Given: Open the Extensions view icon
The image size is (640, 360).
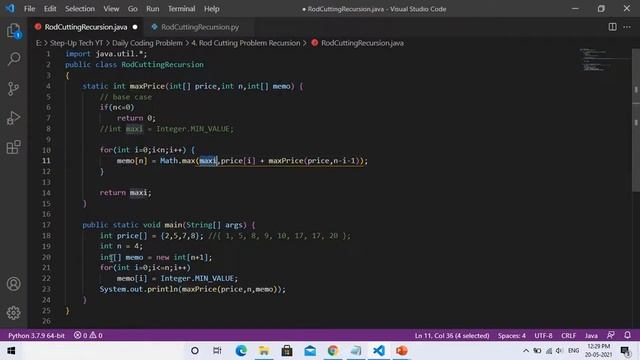Looking at the screenshot, I should click(x=13, y=147).
